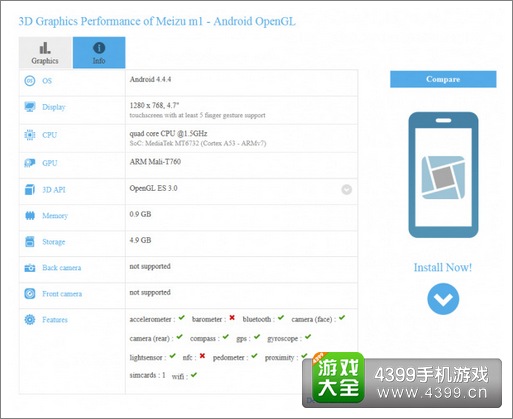Screen dimensions: 513x419
Task: Click the OS label
Action: (x=47, y=81)
